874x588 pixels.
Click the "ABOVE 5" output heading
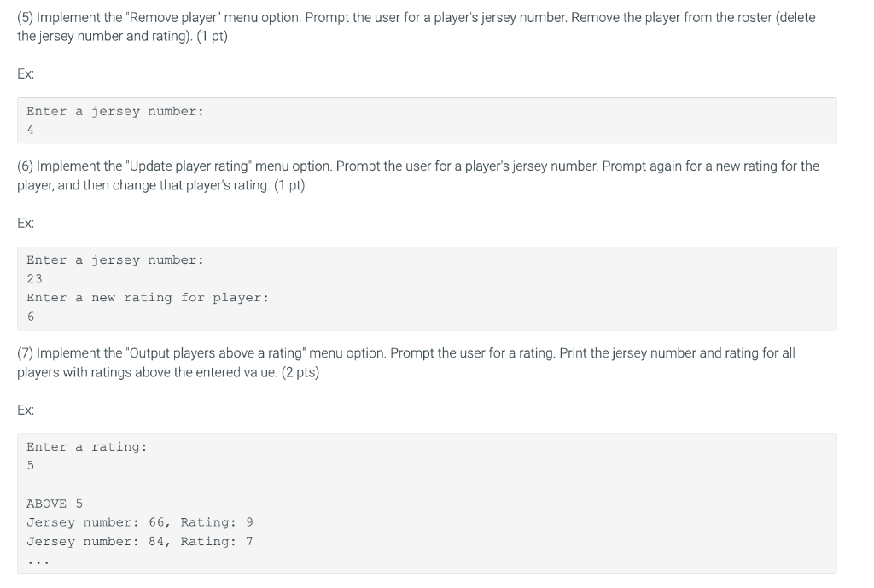55,504
